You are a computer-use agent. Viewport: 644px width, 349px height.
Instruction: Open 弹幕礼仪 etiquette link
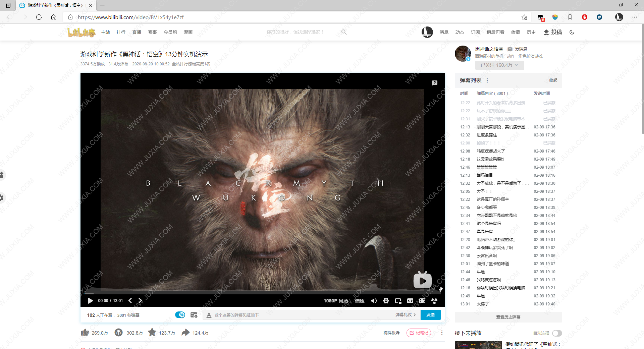405,315
